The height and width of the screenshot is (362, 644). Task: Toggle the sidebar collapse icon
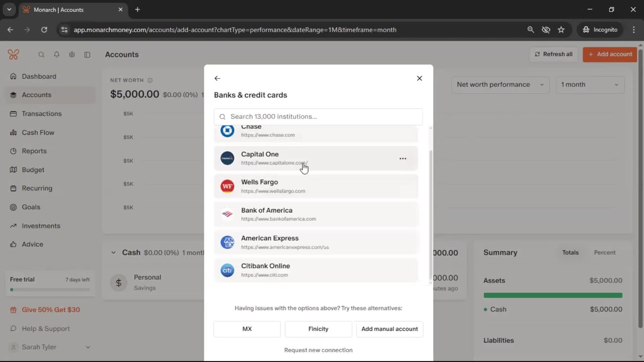click(x=87, y=55)
